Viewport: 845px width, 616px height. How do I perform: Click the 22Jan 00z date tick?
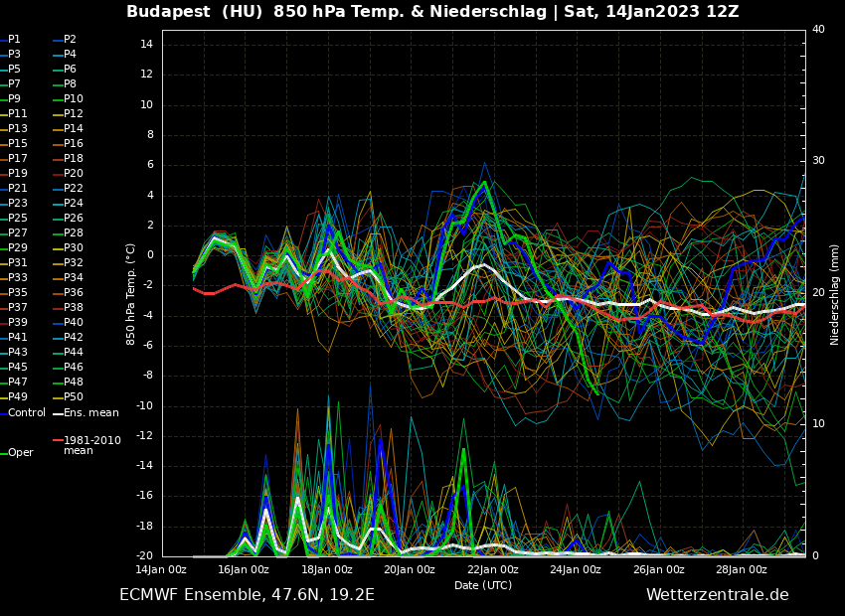492,569
